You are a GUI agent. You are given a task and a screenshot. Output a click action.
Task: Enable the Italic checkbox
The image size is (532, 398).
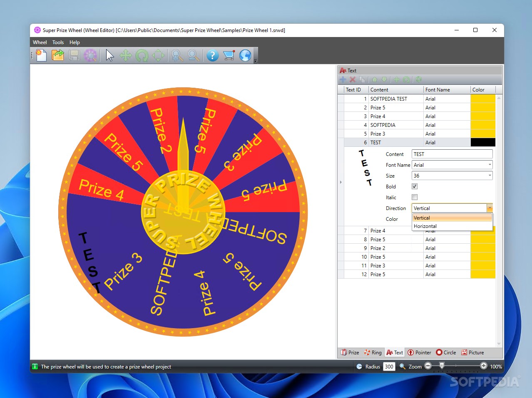coord(415,197)
